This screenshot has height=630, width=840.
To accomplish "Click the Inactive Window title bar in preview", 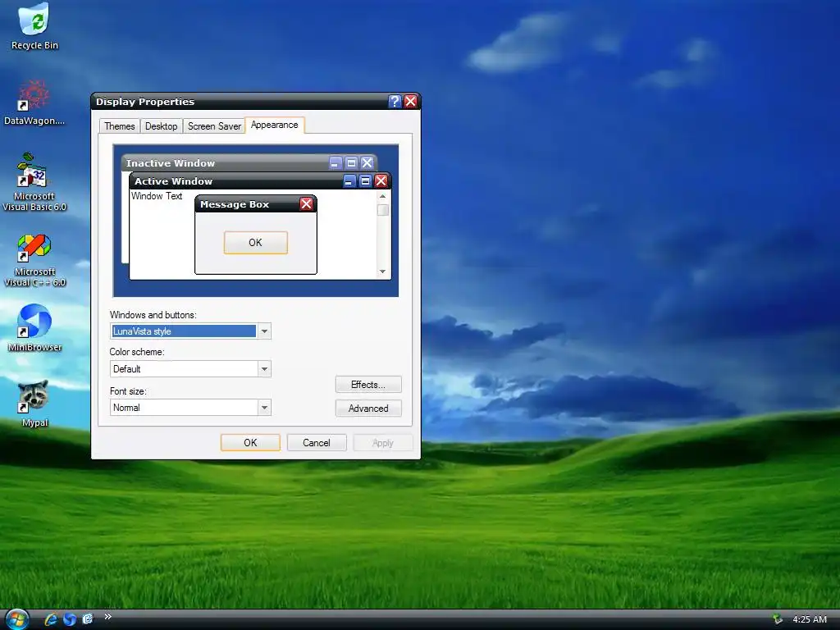I will [249, 163].
